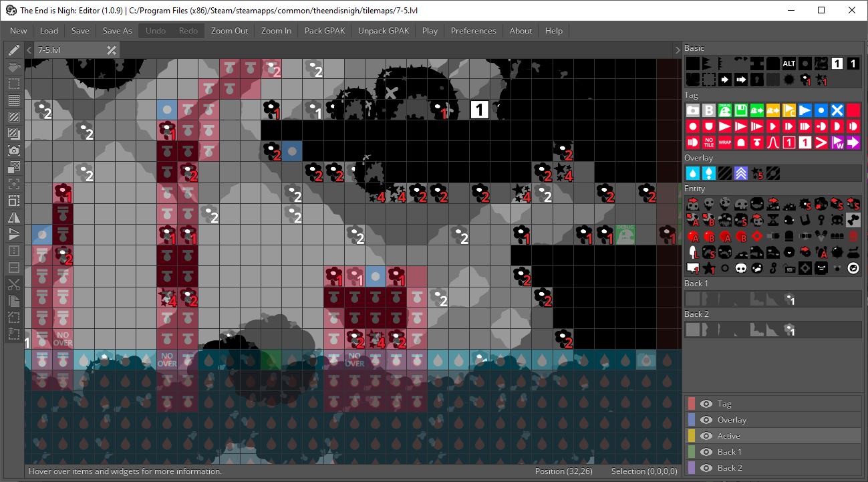868x482 pixels.
Task: Select the white skull entity
Action: click(x=741, y=268)
